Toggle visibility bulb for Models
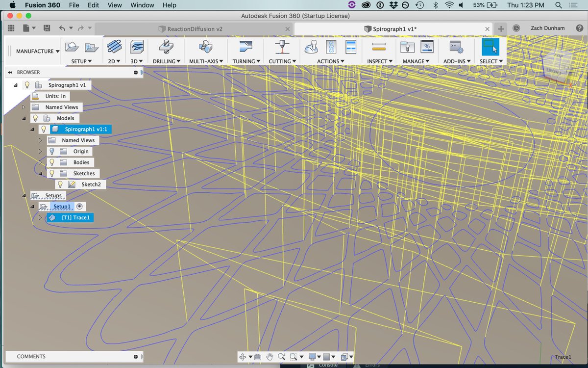This screenshot has height=368, width=588. [36, 118]
